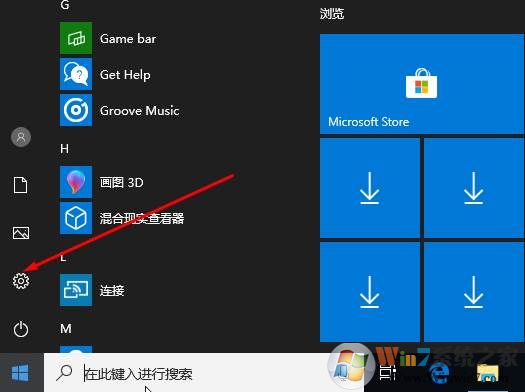This screenshot has height=392, width=525.
Task: Open 混合现实查看器 cube icon
Action: click(76, 218)
